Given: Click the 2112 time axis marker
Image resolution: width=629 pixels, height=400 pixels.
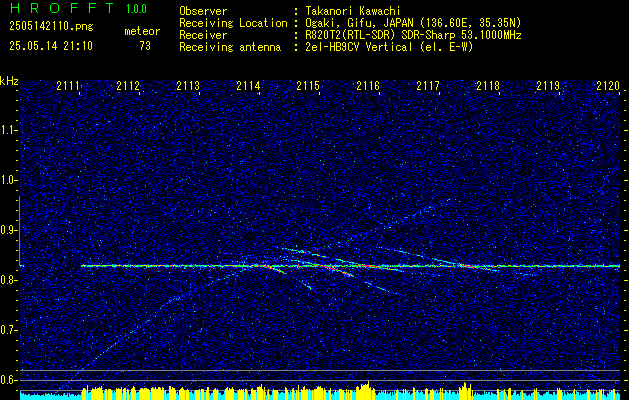Looking at the screenshot, I should pos(128,86).
